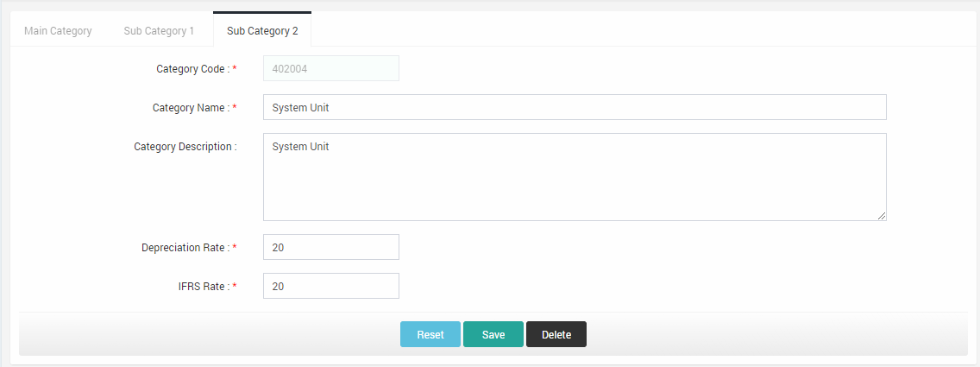Viewport: 980px width, 367px height.
Task: Click the red asterisk beside IFRS Rate
Action: [x=235, y=287]
